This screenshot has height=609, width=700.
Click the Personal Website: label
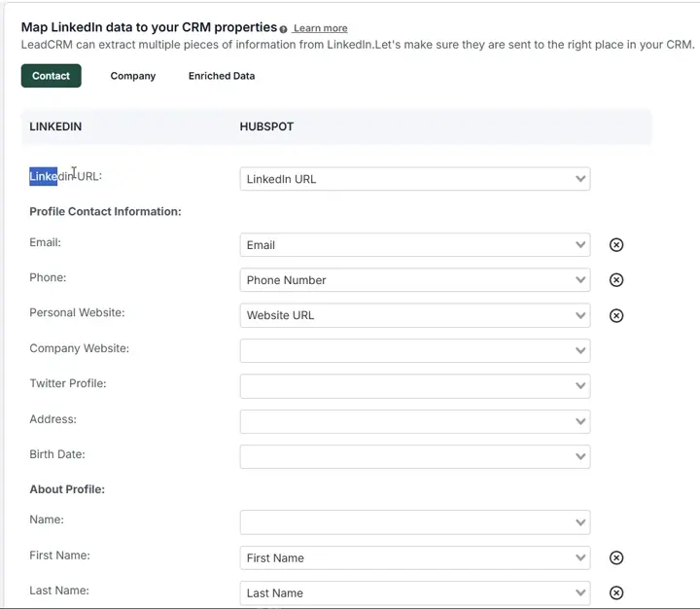(x=77, y=312)
